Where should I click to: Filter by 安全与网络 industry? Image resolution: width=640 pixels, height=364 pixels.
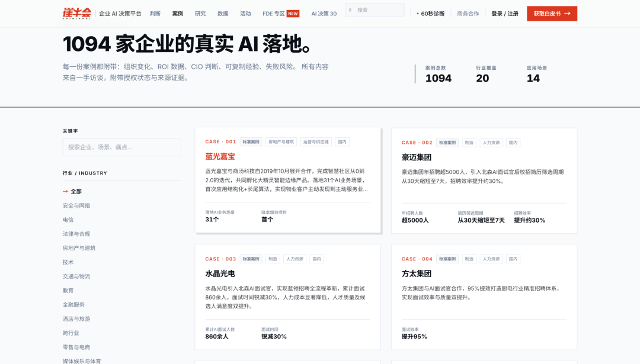[x=76, y=205]
